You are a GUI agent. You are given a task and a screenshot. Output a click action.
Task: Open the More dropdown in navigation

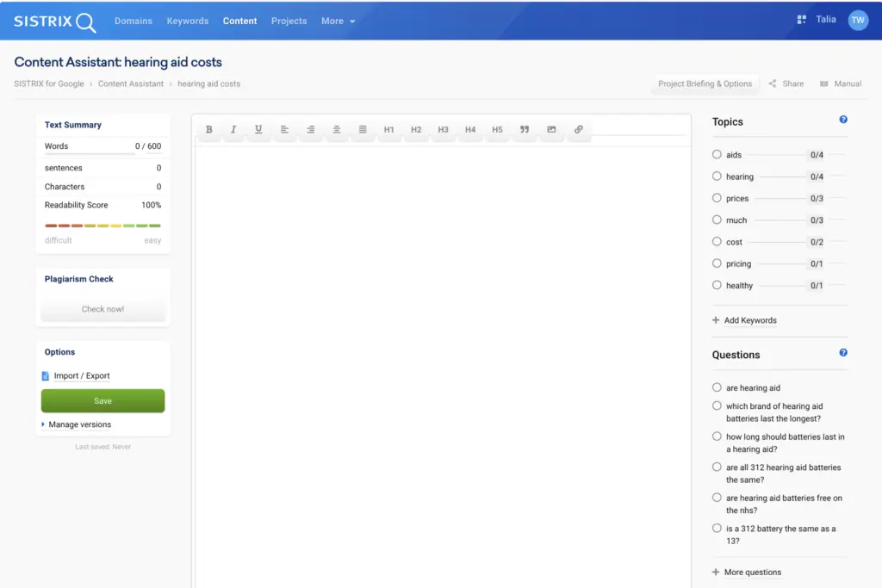coord(338,21)
